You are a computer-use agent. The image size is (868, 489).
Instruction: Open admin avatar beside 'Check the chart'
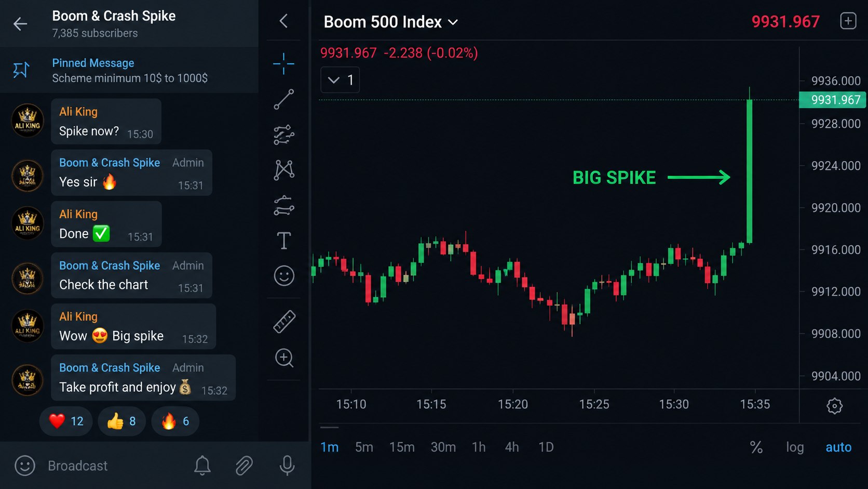28,279
